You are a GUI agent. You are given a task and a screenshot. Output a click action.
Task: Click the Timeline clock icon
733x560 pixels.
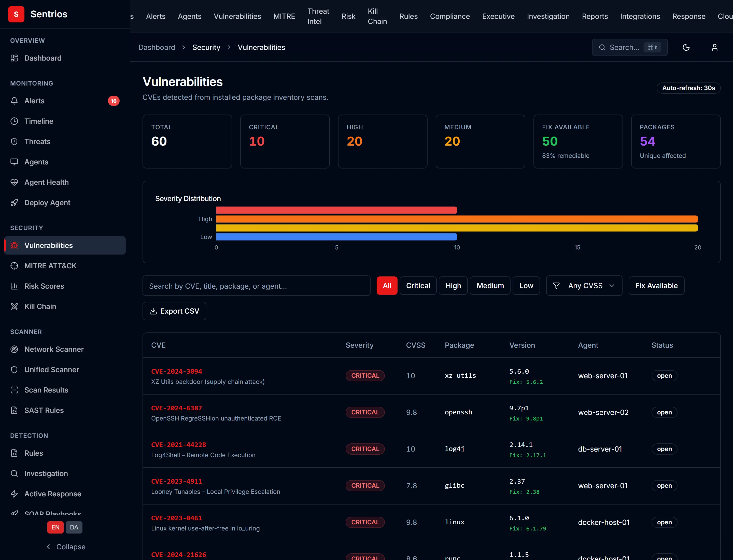pyautogui.click(x=14, y=121)
